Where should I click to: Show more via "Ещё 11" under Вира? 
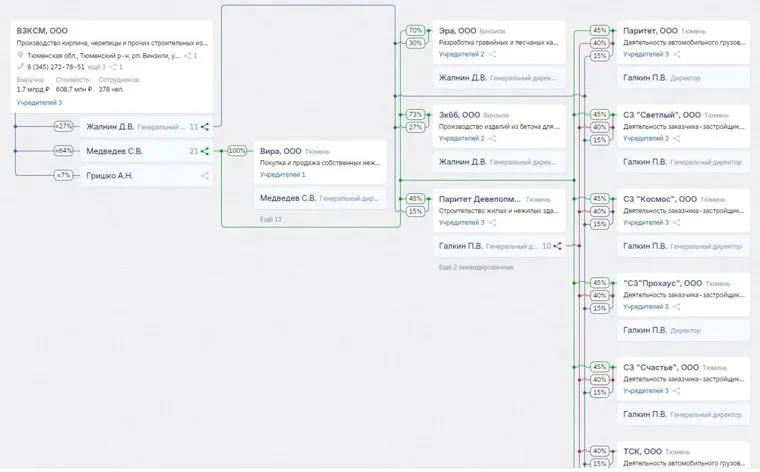(272, 218)
